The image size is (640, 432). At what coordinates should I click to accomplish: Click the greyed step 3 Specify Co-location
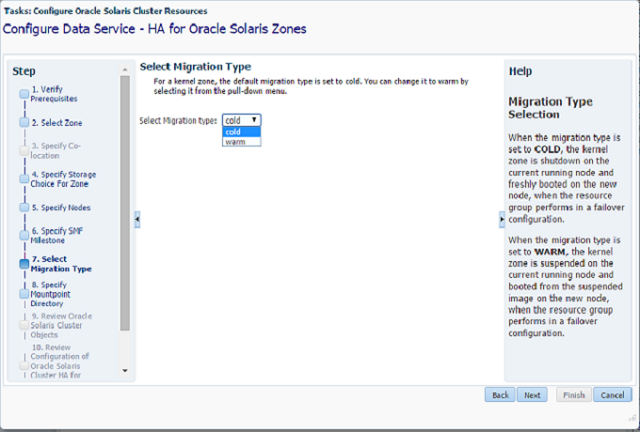(x=56, y=151)
